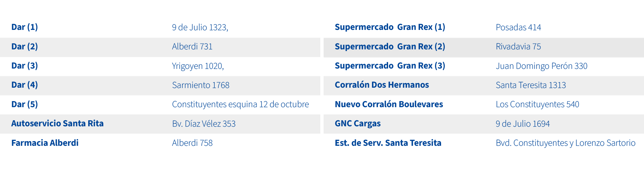This screenshot has height=172, width=644.
Task: Click the address 9 de Julio 1323
Action: click(x=200, y=28)
